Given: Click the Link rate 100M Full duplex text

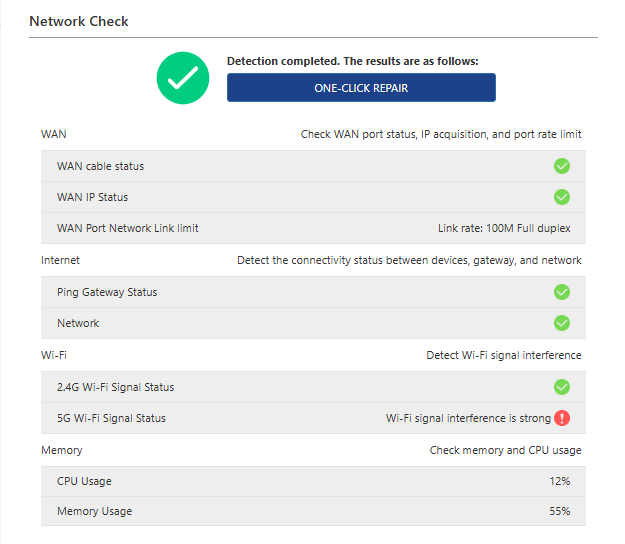Looking at the screenshot, I should (504, 228).
